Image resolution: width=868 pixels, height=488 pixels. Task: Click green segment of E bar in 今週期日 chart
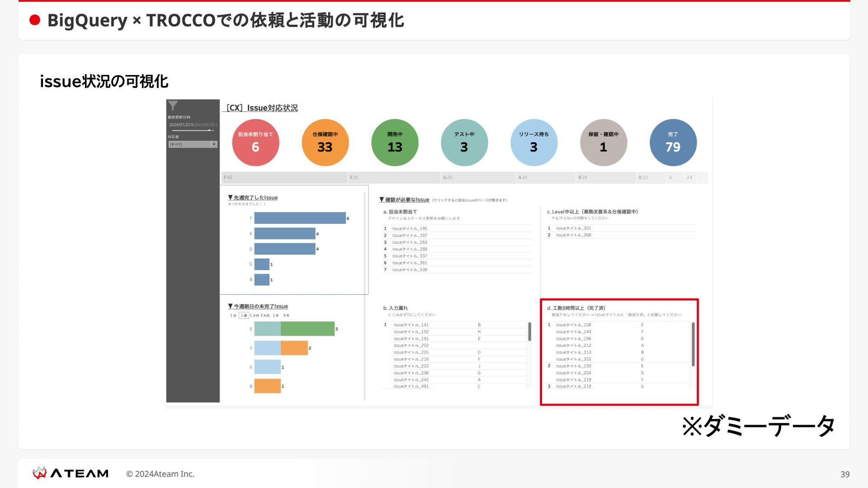[307, 329]
